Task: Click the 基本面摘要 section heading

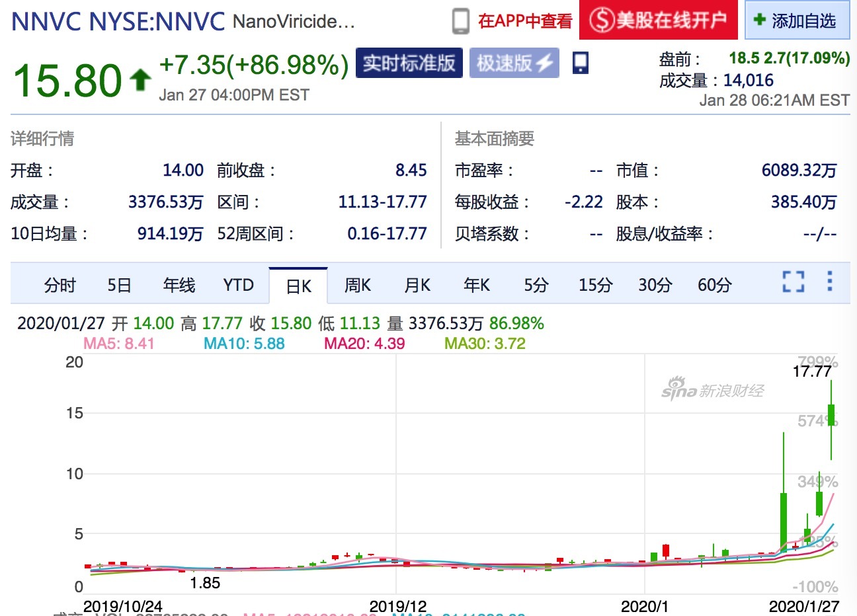Action: (x=495, y=139)
